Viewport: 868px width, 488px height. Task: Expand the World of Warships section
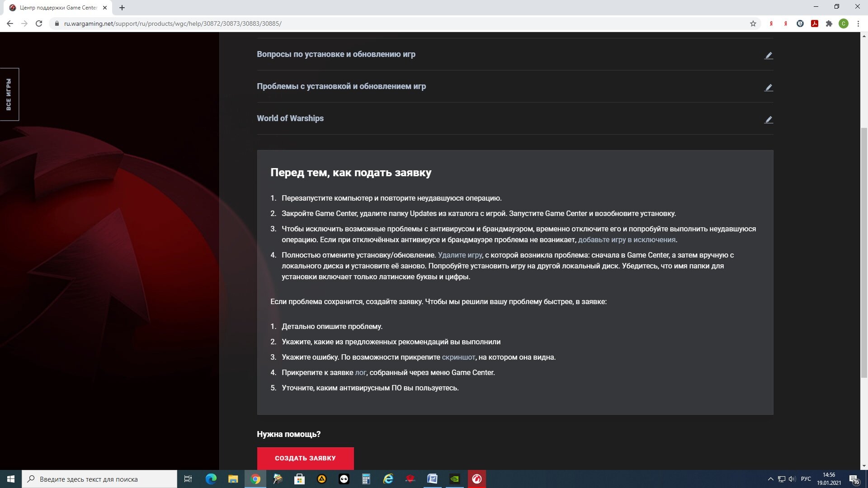[514, 118]
